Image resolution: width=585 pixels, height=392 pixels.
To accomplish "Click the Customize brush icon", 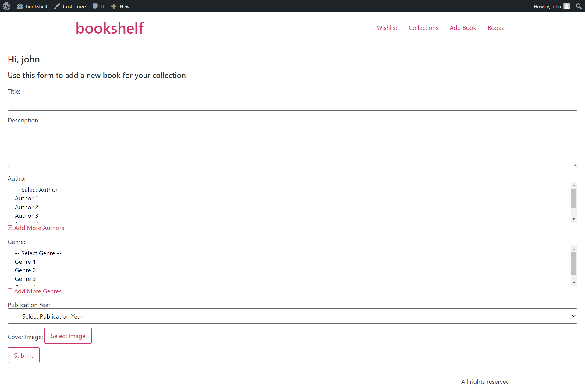I will 57,6.
